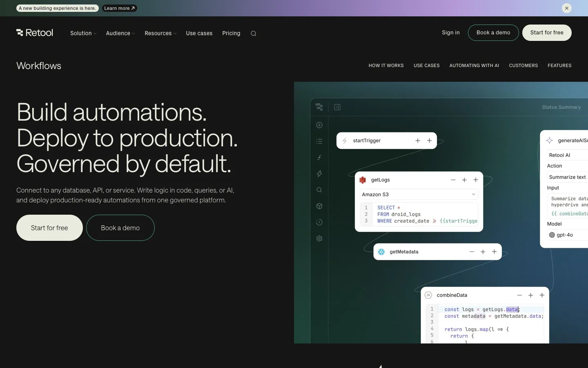Open the Amazon S3 resource dropdown
The width and height of the screenshot is (588, 368).
pos(419,195)
